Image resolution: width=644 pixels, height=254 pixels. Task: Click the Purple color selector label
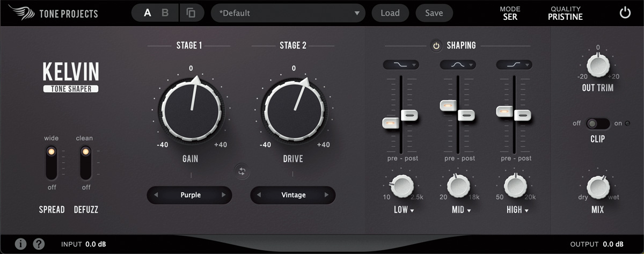[x=190, y=195]
